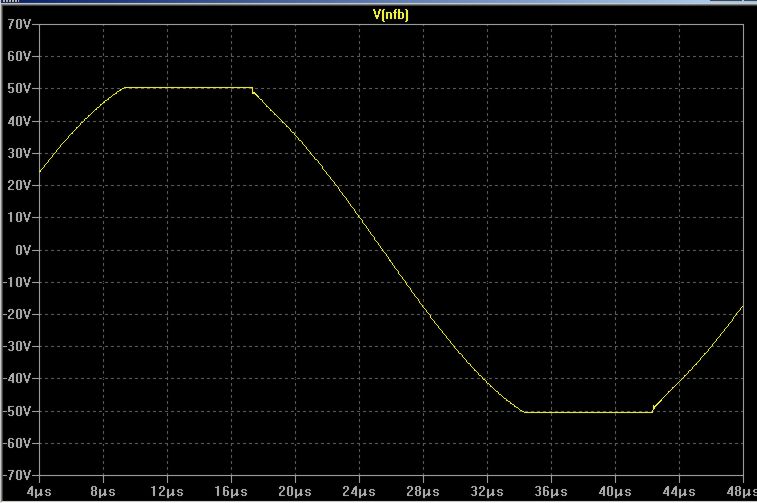Click the -50V vertical axis label
The image size is (757, 503).
click(17, 411)
